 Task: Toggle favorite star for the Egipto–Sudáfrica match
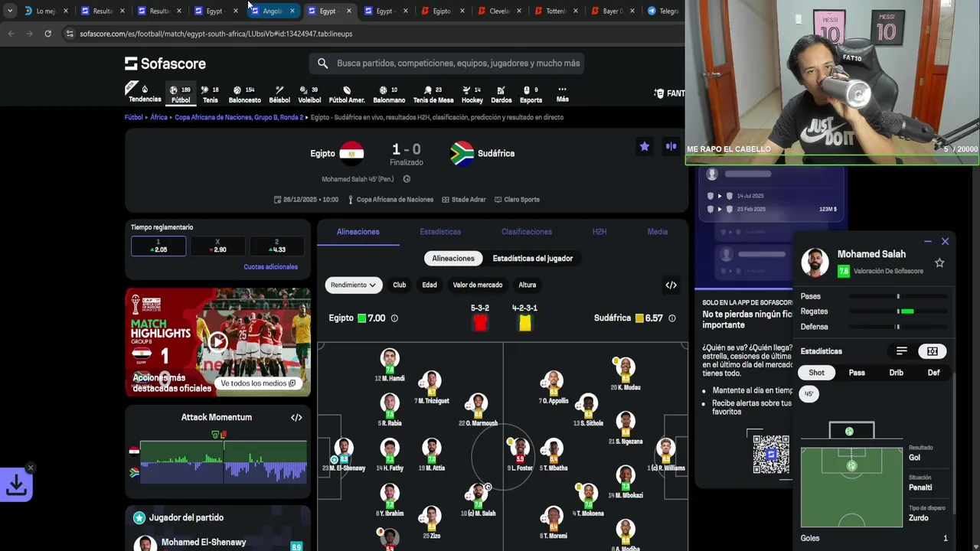[x=645, y=146]
